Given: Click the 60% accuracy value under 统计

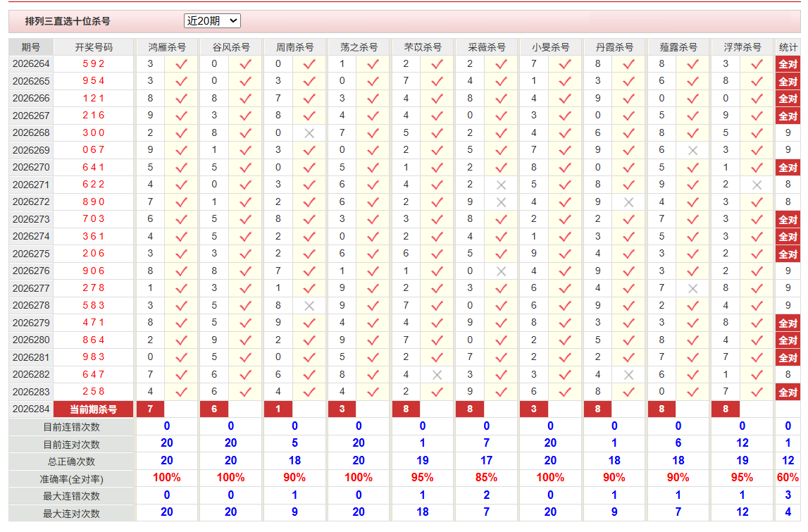Looking at the screenshot, I should tap(788, 478).
